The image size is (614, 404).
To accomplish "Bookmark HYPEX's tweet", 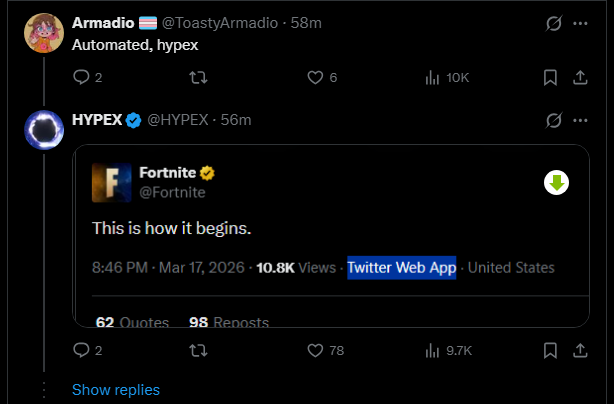I will pos(550,350).
